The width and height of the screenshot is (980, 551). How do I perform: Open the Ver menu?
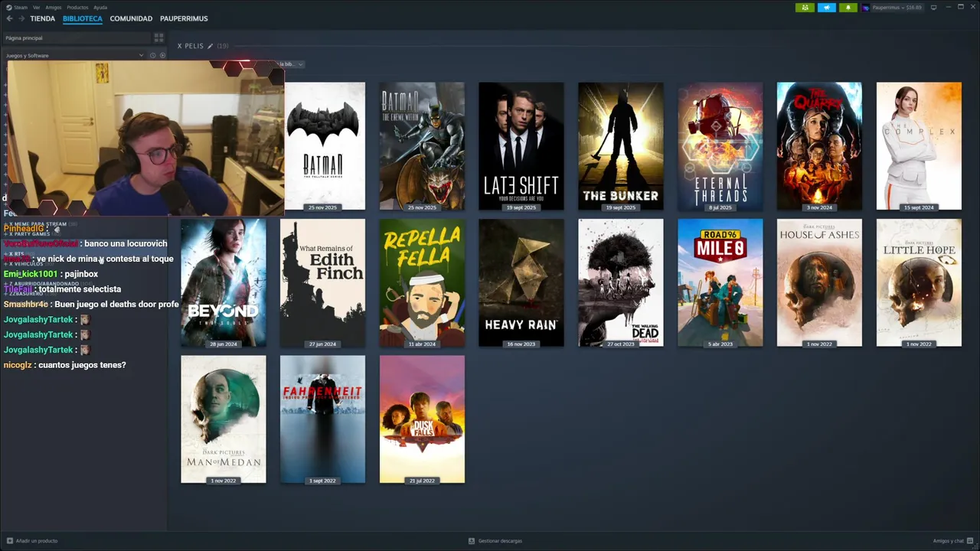tap(36, 7)
